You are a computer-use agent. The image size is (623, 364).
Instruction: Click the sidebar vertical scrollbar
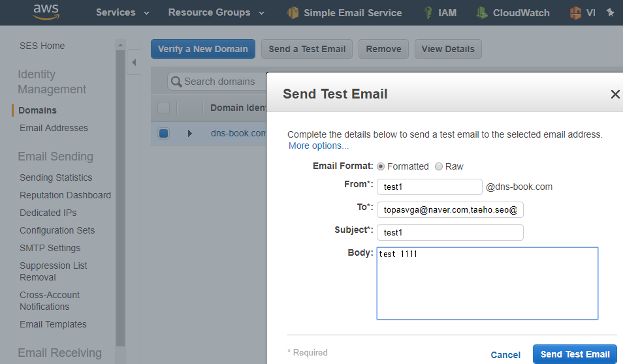point(120,198)
